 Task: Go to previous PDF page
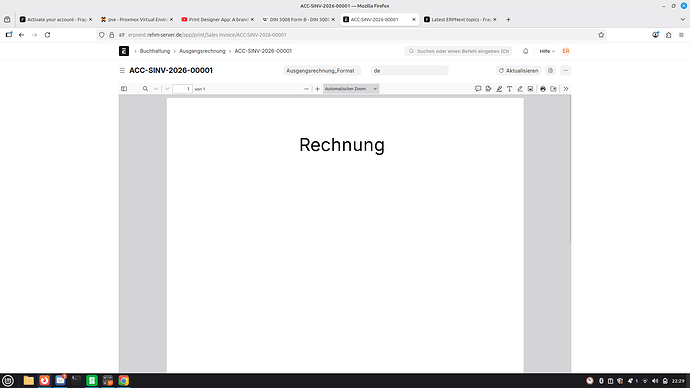pos(156,89)
